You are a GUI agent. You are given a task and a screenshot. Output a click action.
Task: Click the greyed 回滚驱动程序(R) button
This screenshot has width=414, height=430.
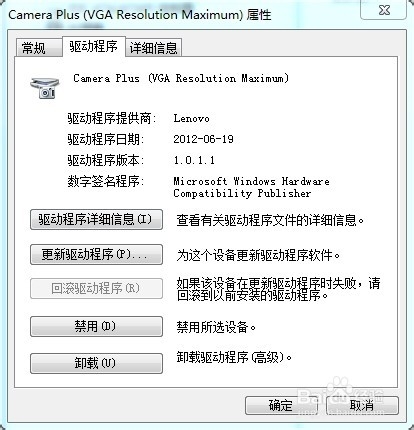coord(96,288)
